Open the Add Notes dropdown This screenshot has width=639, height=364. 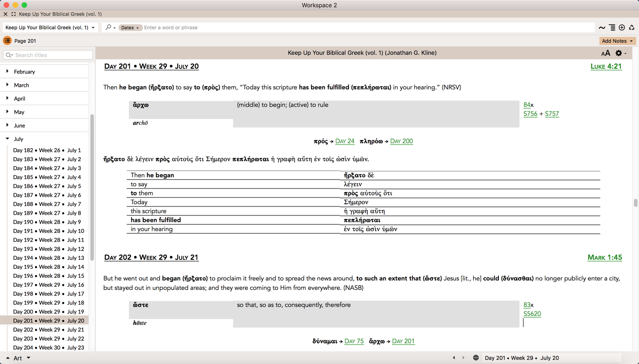tap(617, 41)
